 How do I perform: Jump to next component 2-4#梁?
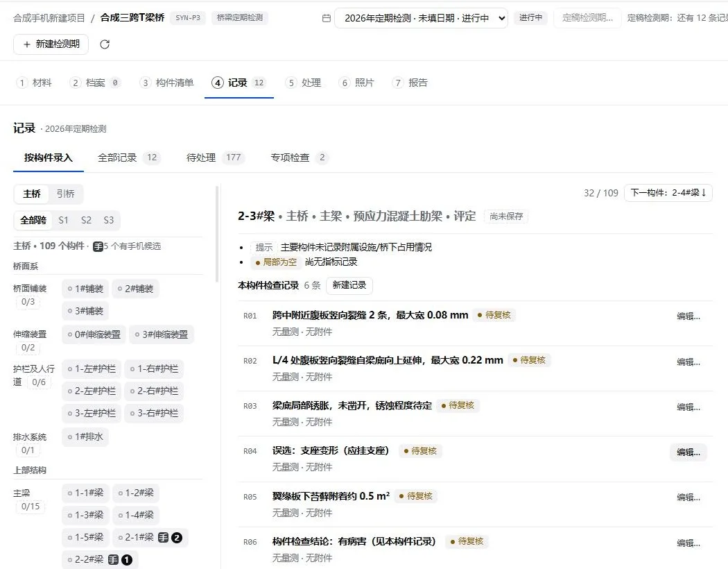668,193
